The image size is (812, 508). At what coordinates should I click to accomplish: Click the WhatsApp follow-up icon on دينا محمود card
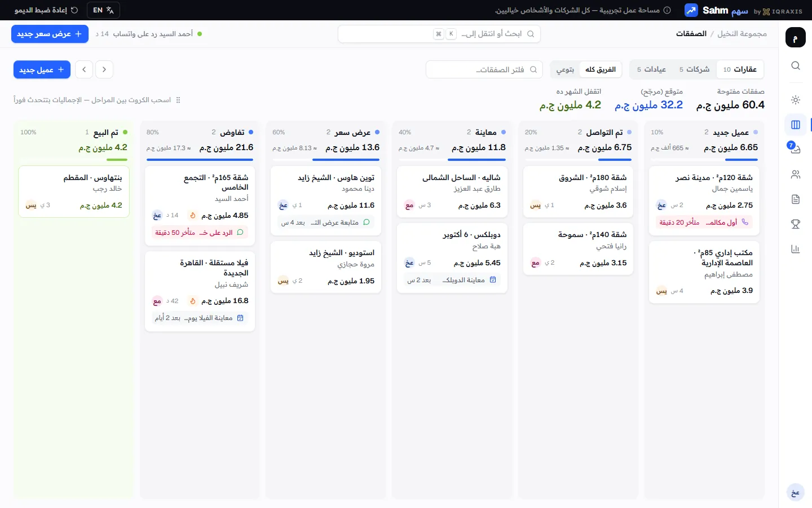point(367,222)
